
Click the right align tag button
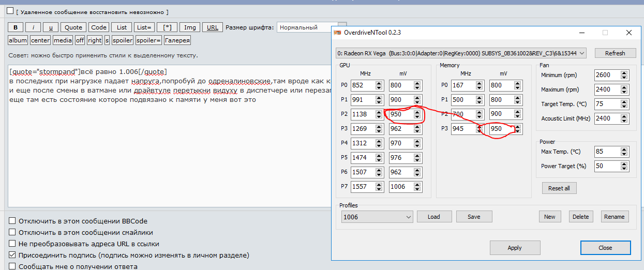(x=95, y=40)
